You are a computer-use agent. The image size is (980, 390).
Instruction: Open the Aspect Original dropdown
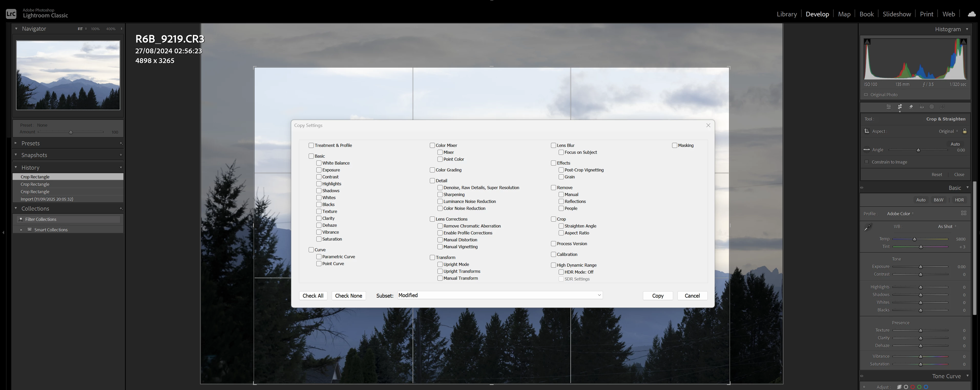(x=948, y=131)
